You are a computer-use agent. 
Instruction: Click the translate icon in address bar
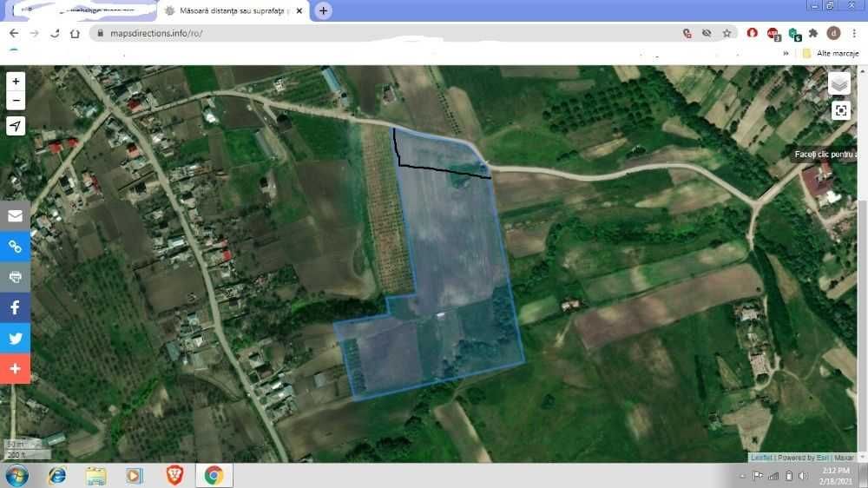(x=687, y=33)
